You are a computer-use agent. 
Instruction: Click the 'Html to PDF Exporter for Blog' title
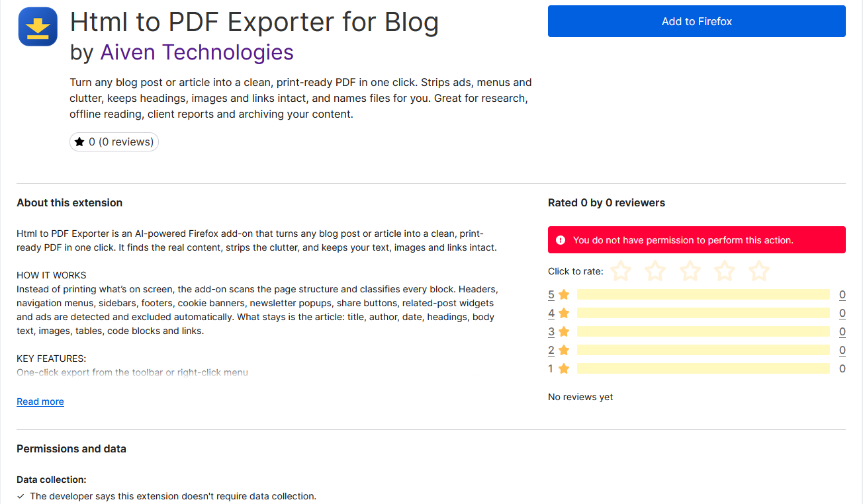(254, 22)
